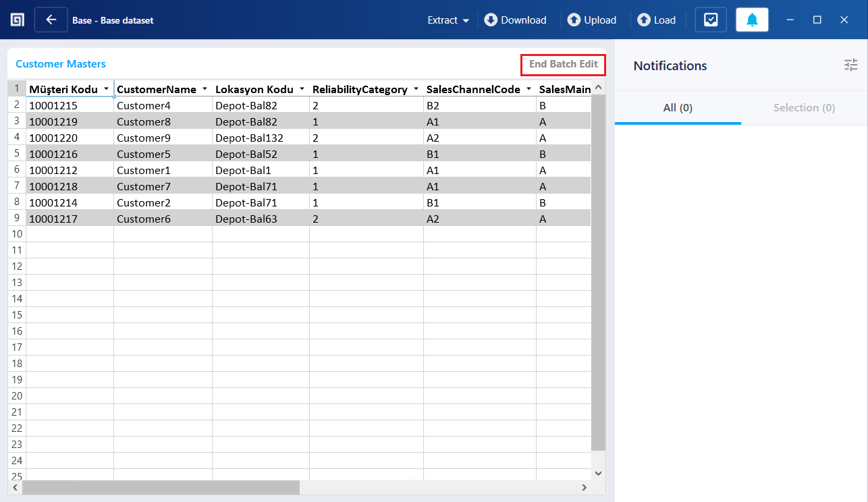
Task: Click the back arrow navigation icon
Action: pyautogui.click(x=51, y=19)
